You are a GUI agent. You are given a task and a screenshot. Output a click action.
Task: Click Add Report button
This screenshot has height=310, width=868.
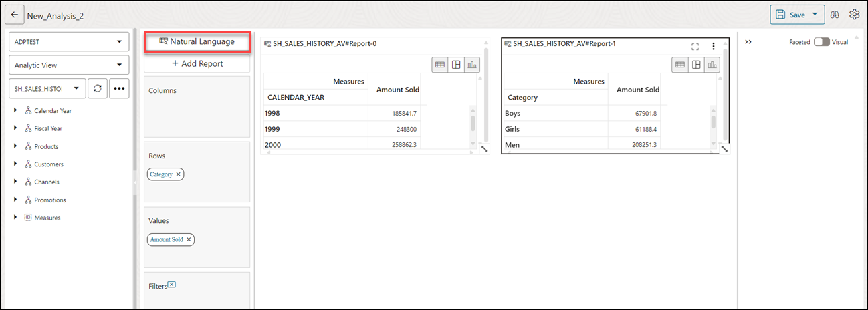[197, 63]
